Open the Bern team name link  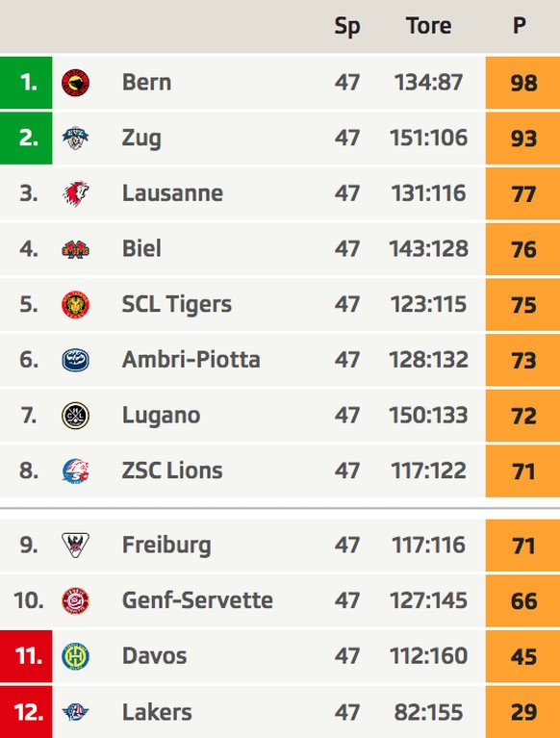[x=147, y=83]
